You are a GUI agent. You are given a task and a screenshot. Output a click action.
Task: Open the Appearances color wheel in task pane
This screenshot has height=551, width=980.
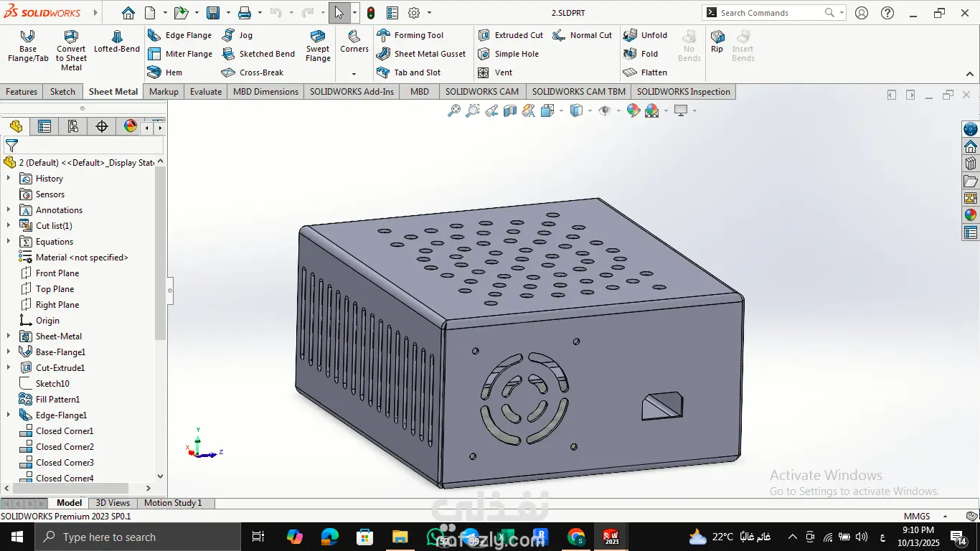[971, 215]
